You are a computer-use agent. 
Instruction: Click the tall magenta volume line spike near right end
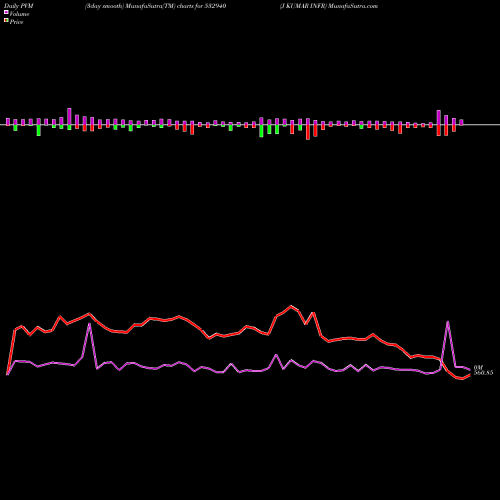tap(448, 322)
